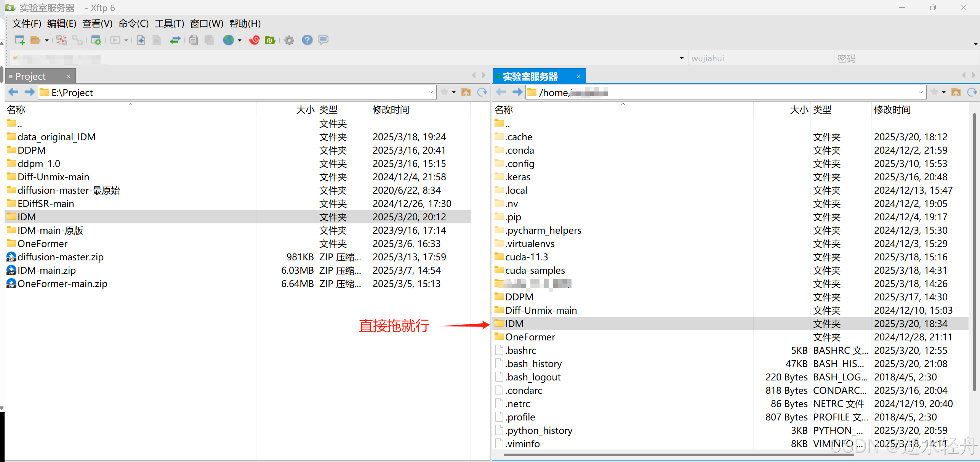Click the blue Help question mark icon
Screen dimensions: 980x462
pyautogui.click(x=307, y=40)
